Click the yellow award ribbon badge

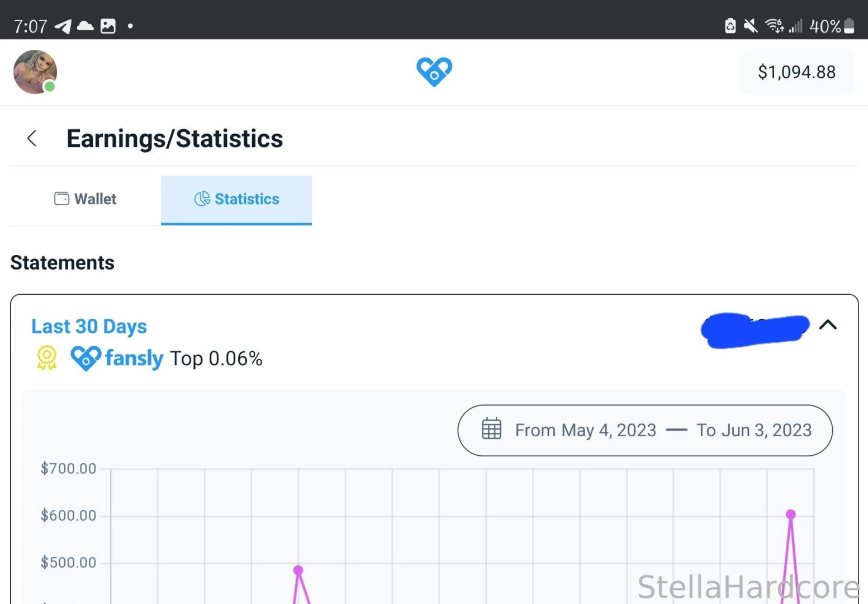click(47, 358)
